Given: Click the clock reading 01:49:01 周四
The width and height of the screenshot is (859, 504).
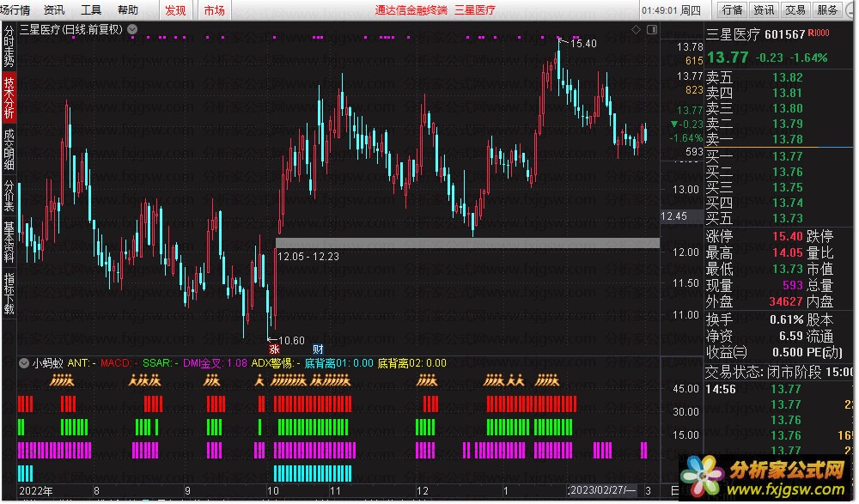Looking at the screenshot, I should 671,10.
